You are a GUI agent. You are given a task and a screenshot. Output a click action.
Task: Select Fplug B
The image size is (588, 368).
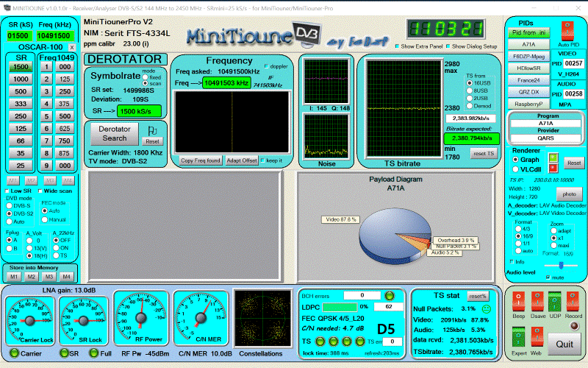pos(9,248)
